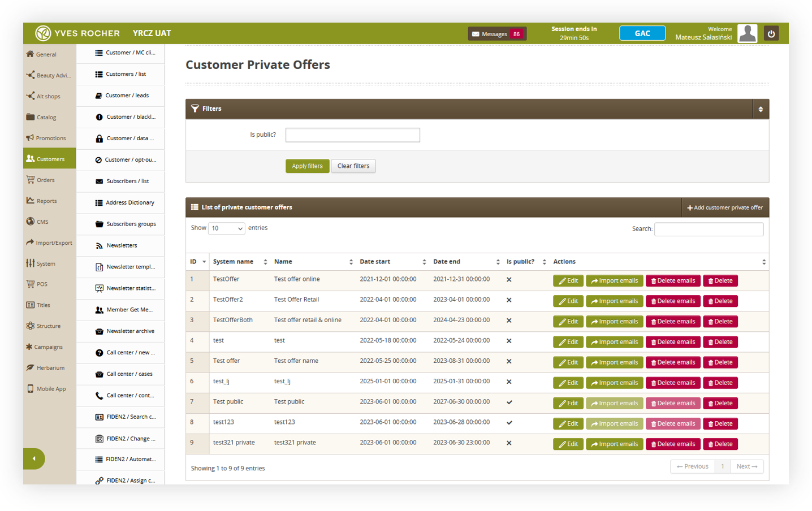Sort by Date end column
This screenshot has height=511, width=812.
click(467, 262)
